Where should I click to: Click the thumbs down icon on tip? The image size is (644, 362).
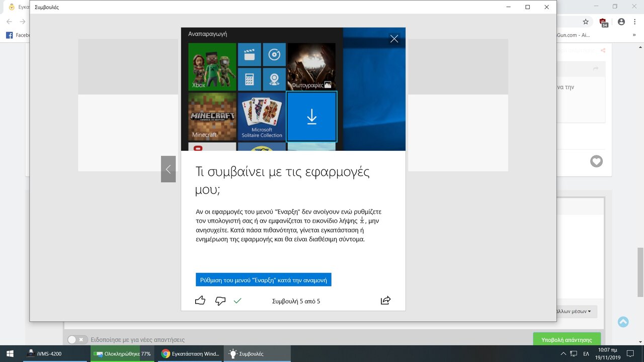220,301
